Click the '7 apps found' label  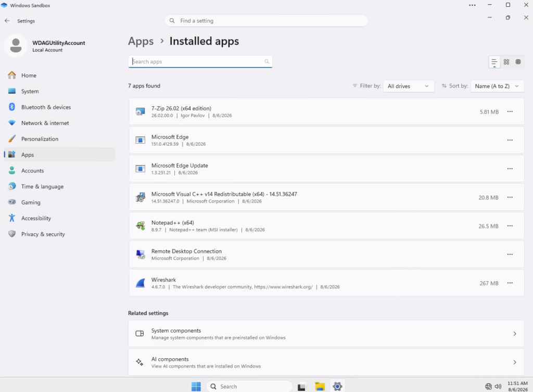coord(144,86)
